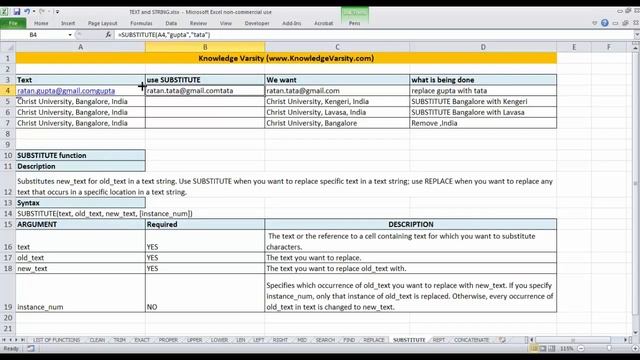Switch to the REPLACE sheet tab

[373, 340]
